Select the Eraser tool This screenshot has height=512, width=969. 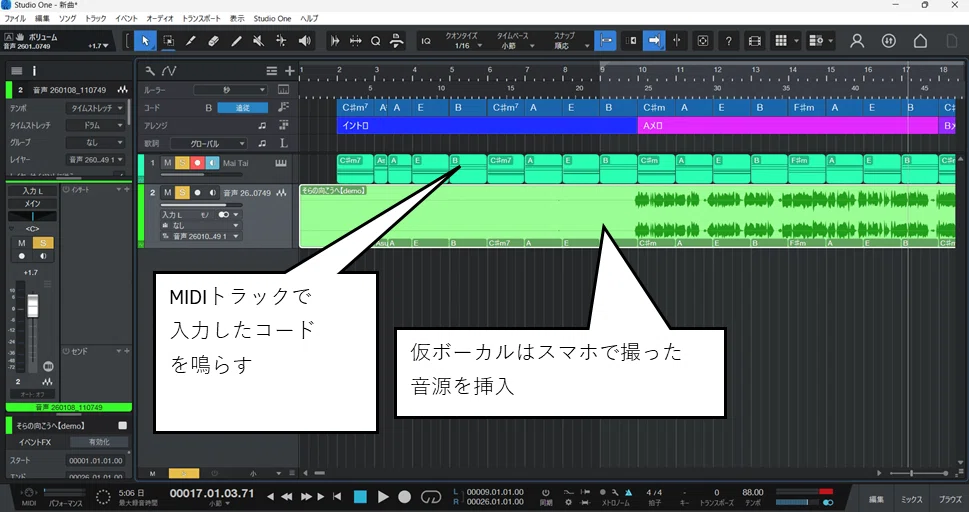tap(213, 41)
